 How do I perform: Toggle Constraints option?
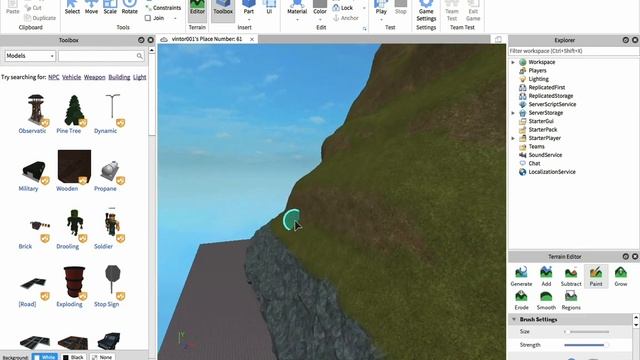(163, 8)
